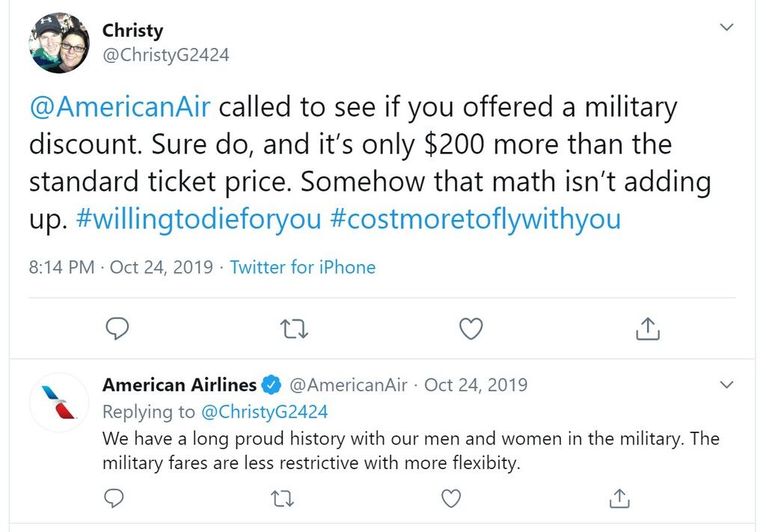The width and height of the screenshot is (766, 532).
Task: Retweet Christy's military discount tweet
Action: (x=296, y=329)
